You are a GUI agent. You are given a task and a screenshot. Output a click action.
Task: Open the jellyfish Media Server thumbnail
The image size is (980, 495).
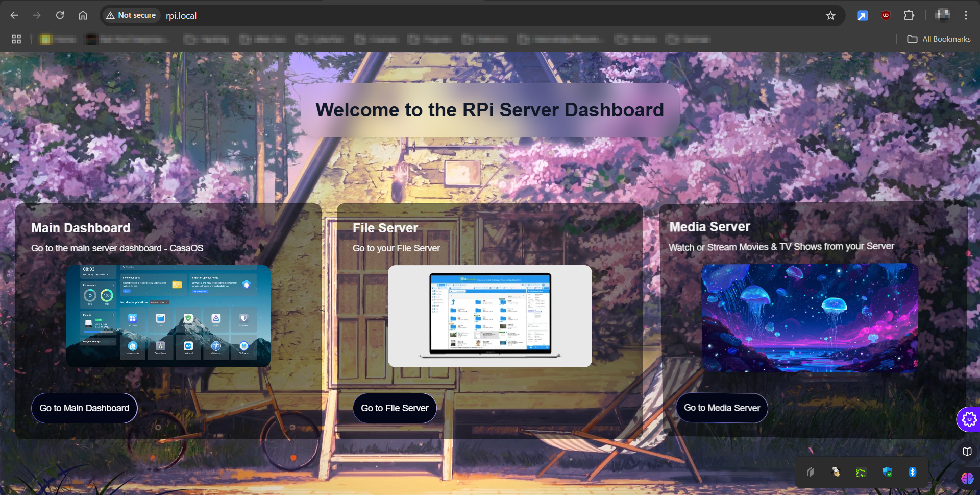coord(810,318)
